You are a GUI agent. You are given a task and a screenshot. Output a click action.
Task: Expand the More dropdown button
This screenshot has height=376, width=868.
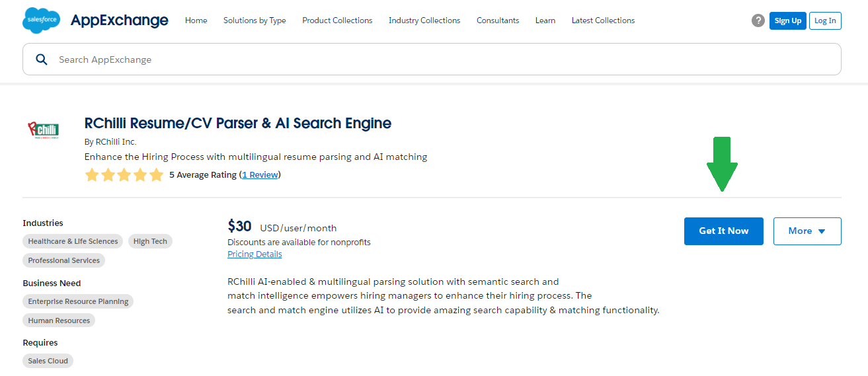tap(807, 231)
